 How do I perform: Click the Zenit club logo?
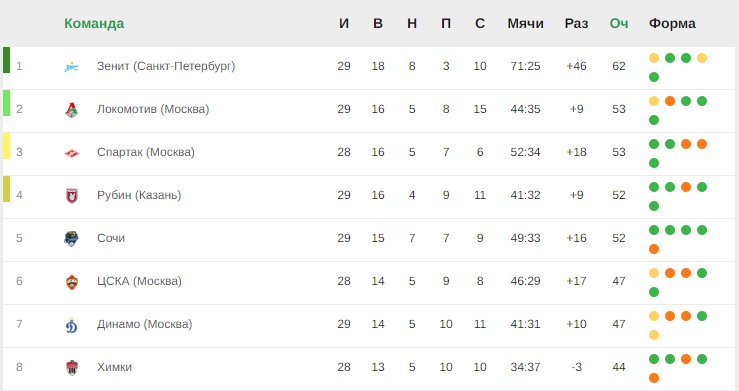pyautogui.click(x=71, y=67)
